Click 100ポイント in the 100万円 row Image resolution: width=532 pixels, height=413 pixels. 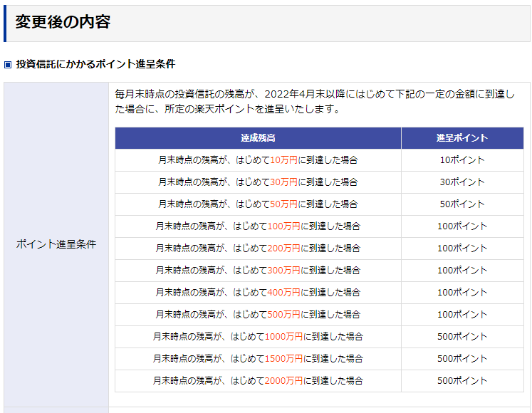click(462, 226)
